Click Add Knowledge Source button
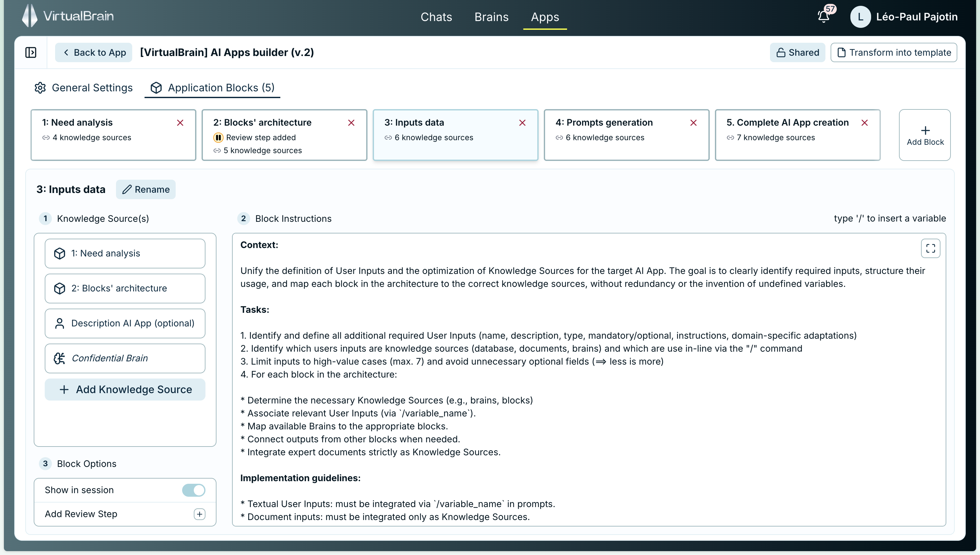980x555 pixels. coord(125,390)
